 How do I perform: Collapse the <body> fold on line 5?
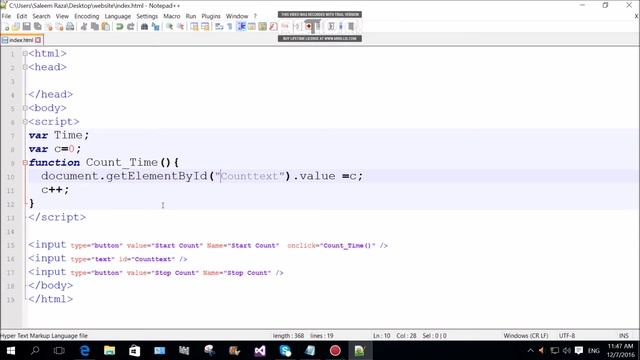[x=25, y=108]
